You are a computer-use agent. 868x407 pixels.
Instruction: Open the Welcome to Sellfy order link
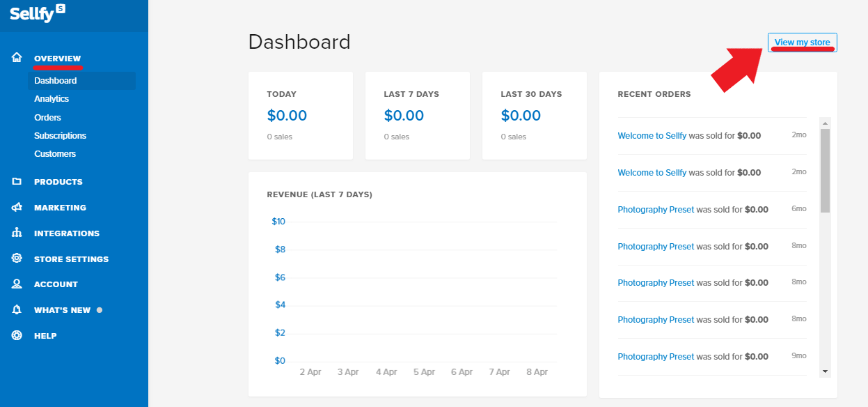point(652,135)
